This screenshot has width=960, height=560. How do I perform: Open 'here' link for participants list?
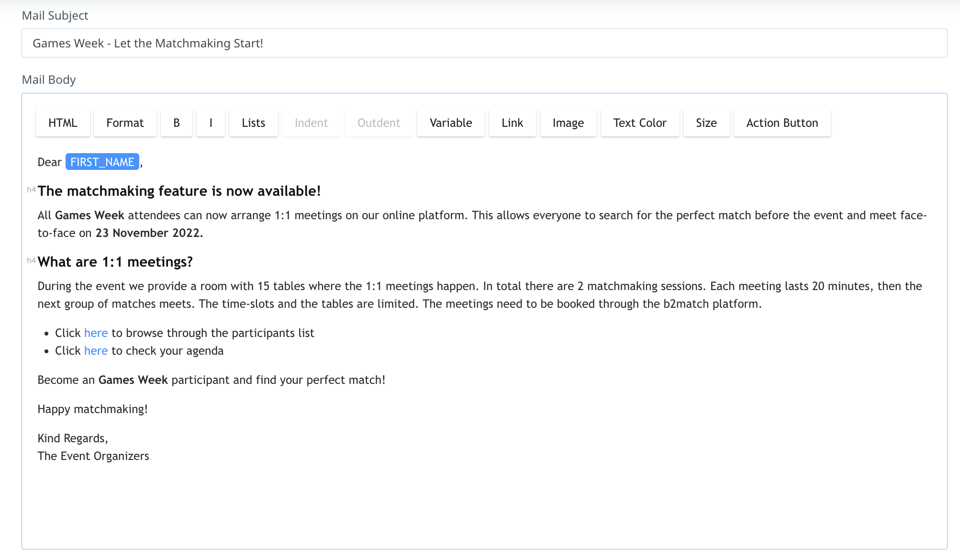pyautogui.click(x=96, y=333)
